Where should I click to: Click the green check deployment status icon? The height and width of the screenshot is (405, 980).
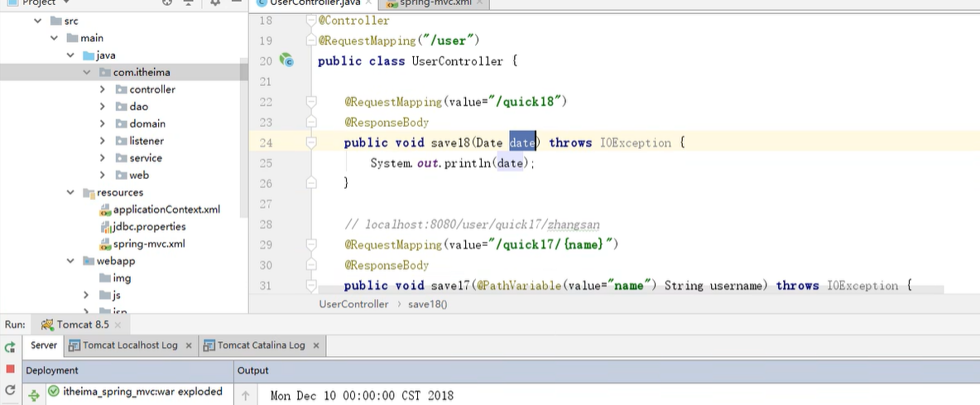tap(54, 391)
